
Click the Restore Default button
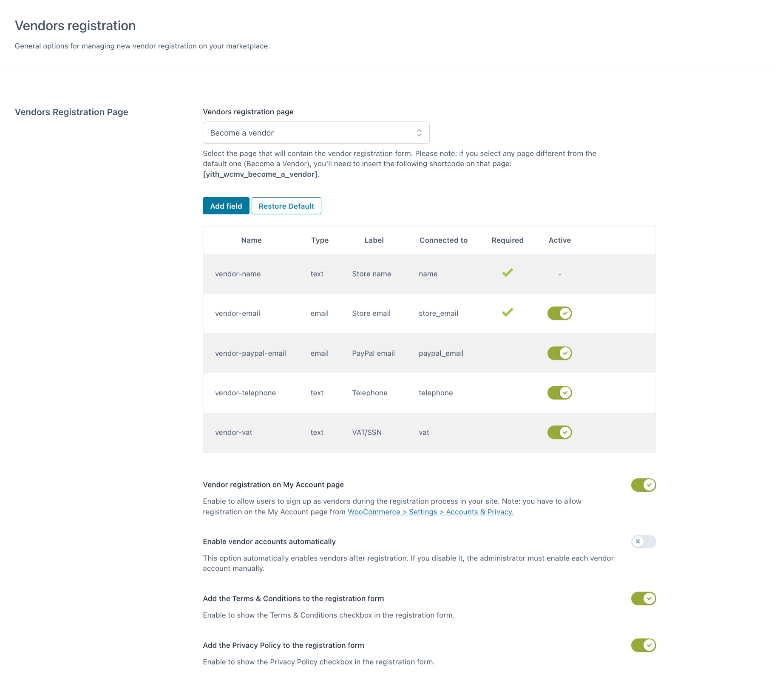click(286, 206)
